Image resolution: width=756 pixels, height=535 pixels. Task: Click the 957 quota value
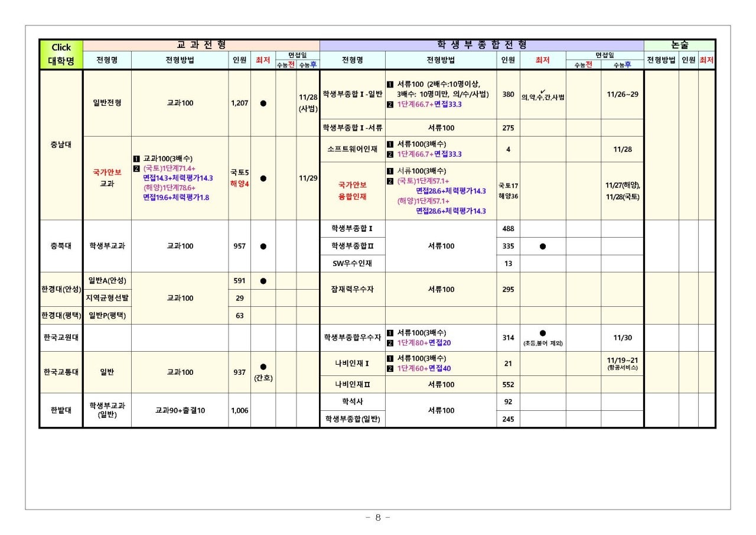click(x=239, y=246)
